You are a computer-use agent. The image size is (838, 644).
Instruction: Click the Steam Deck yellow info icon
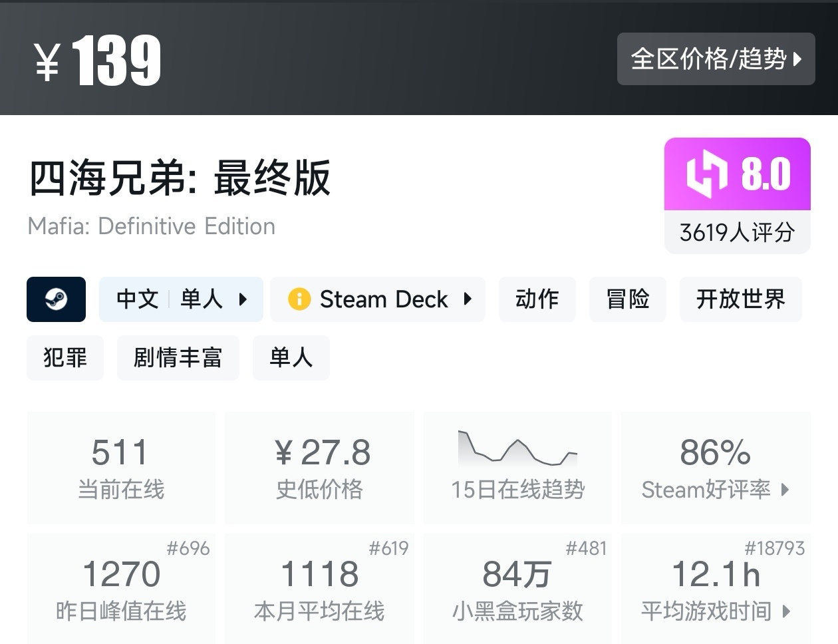coord(299,299)
